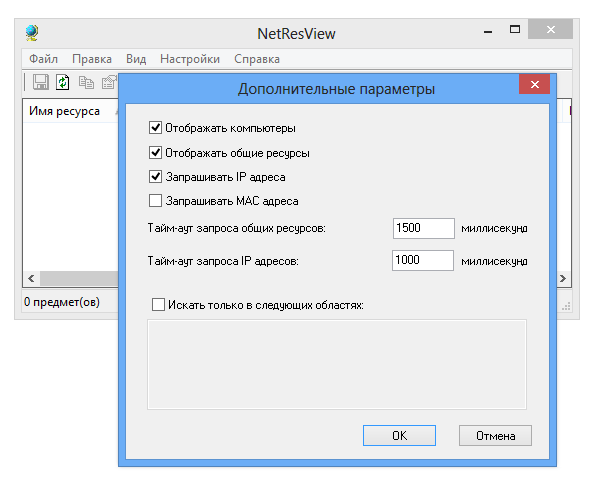Click the Properties toolbar icon
The height and width of the screenshot is (484, 601).
coord(110,82)
